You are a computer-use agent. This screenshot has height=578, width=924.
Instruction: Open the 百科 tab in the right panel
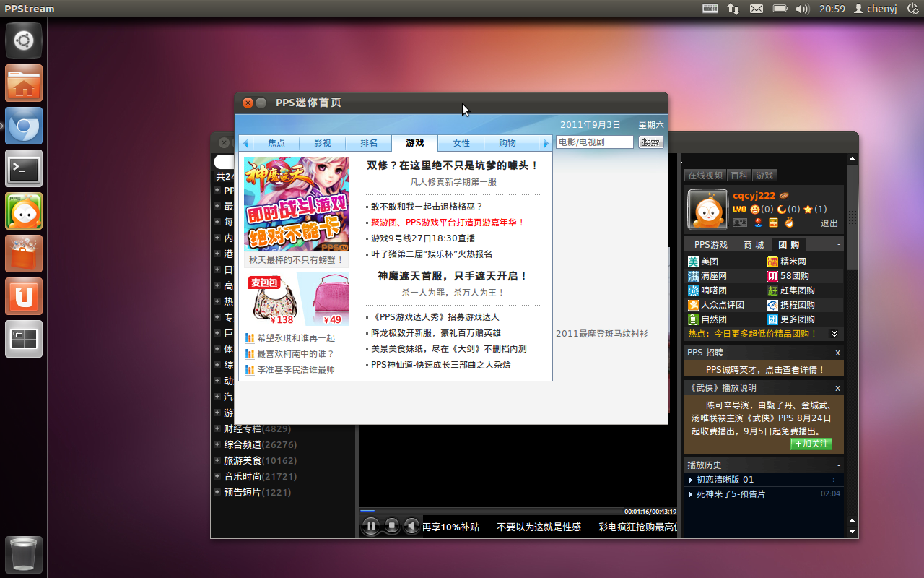pyautogui.click(x=739, y=176)
